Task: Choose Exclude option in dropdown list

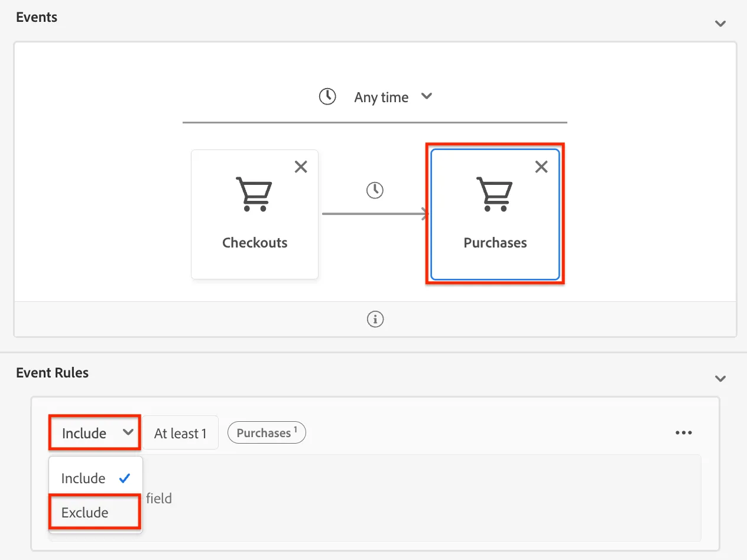Action: coord(95,512)
